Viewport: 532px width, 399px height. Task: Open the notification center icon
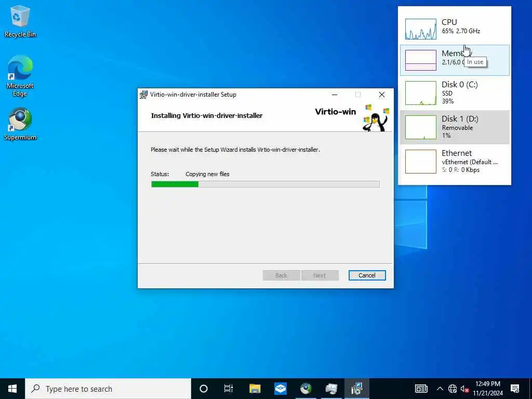click(515, 389)
